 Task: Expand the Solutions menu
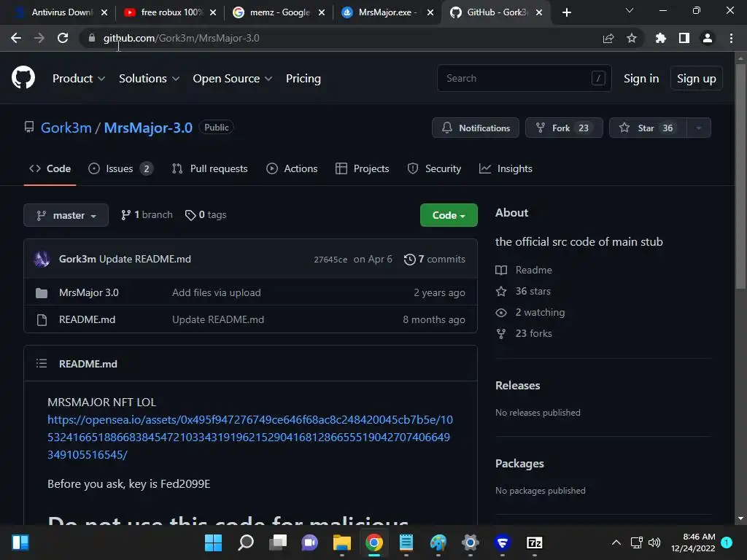[149, 79]
